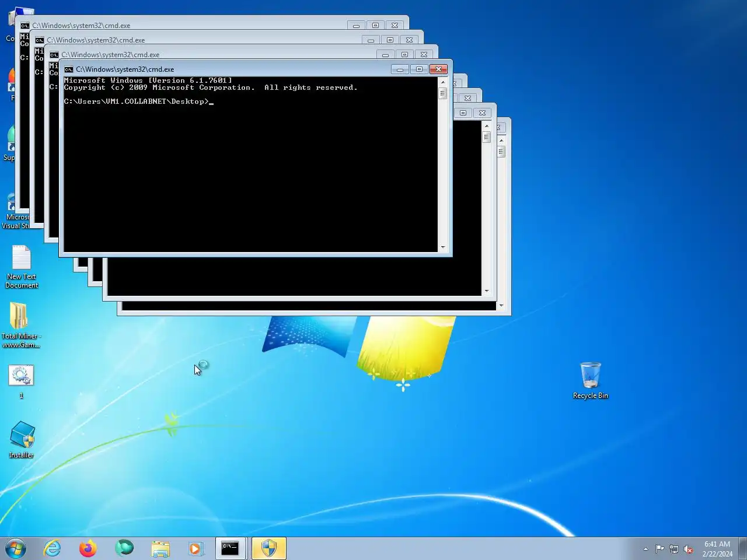747x560 pixels.
Task: Click the front cmd title bar text
Action: pyautogui.click(x=125, y=69)
